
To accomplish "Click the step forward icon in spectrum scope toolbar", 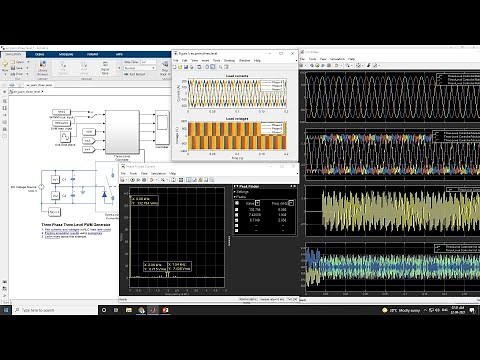I will coord(138,180).
